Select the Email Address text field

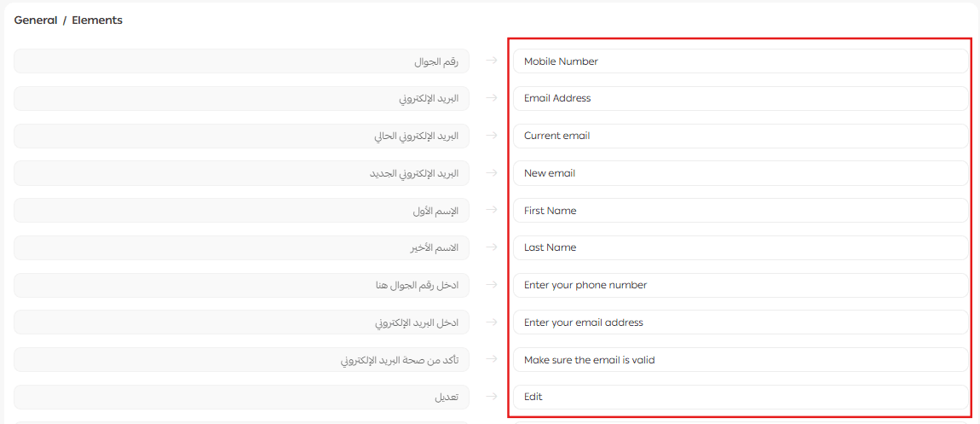point(740,98)
